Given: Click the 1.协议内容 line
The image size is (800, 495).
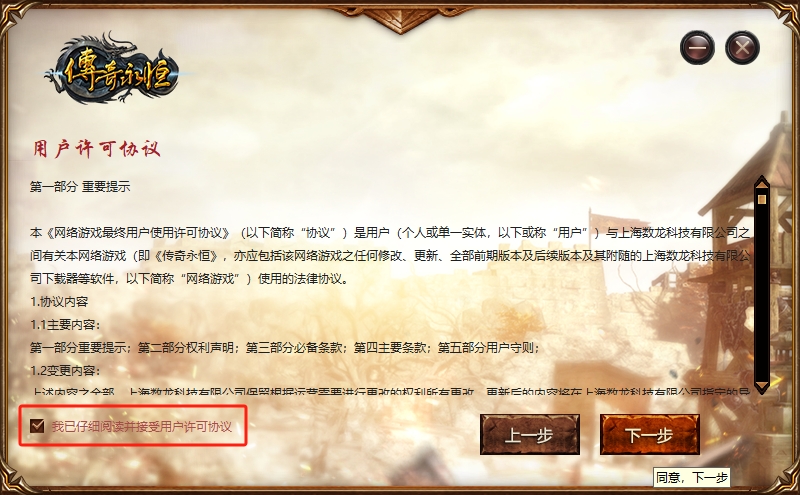Looking at the screenshot, I should 59,302.
